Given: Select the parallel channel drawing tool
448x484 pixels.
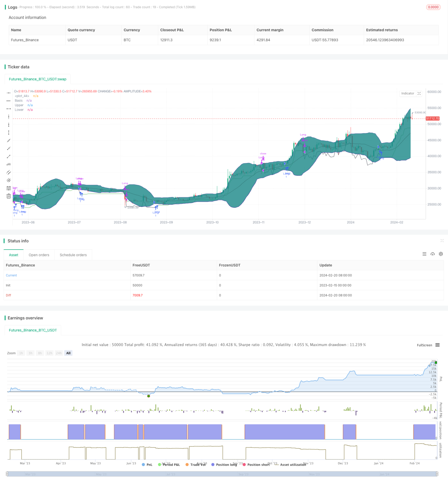Looking at the screenshot, I should coord(9,172).
